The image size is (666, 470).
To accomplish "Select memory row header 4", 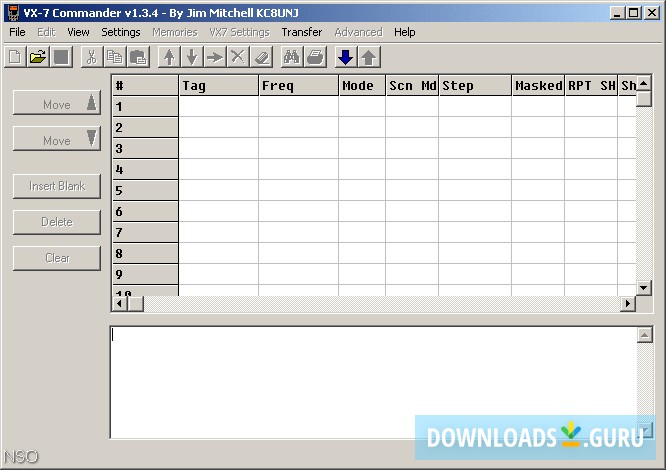I will click(x=145, y=169).
